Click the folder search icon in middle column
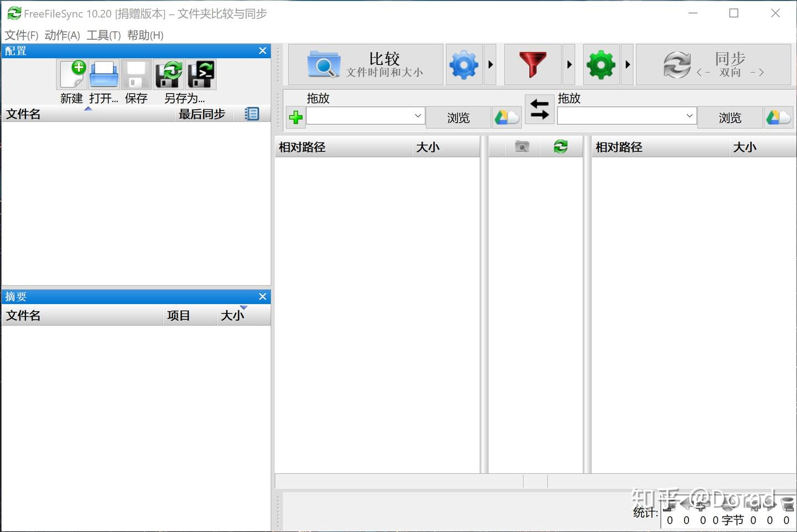Image resolution: width=797 pixels, height=532 pixels. pyautogui.click(x=521, y=146)
